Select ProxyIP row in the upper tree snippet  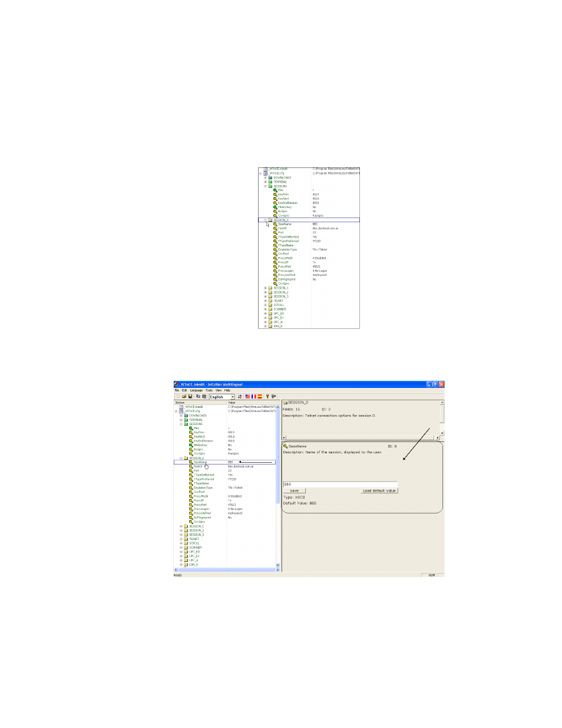coord(309,262)
